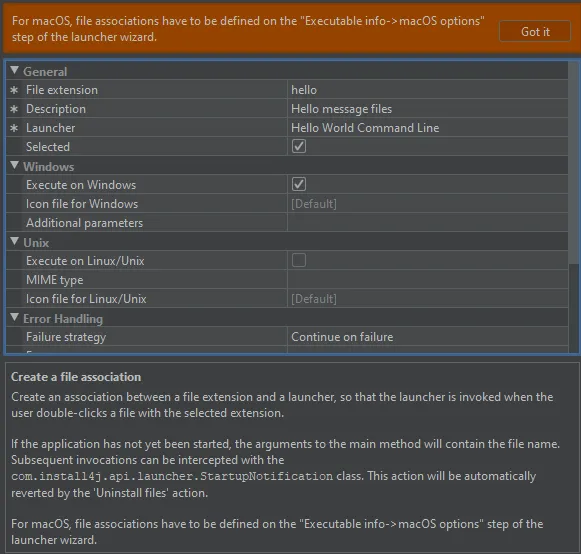Click the required asterisk beside Launcher

[x=14, y=128]
